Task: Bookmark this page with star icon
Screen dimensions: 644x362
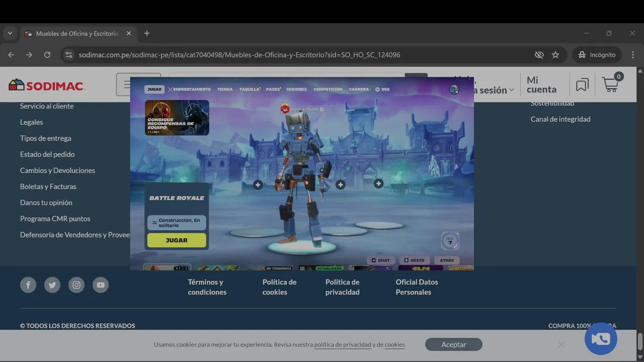Action: 555,55
